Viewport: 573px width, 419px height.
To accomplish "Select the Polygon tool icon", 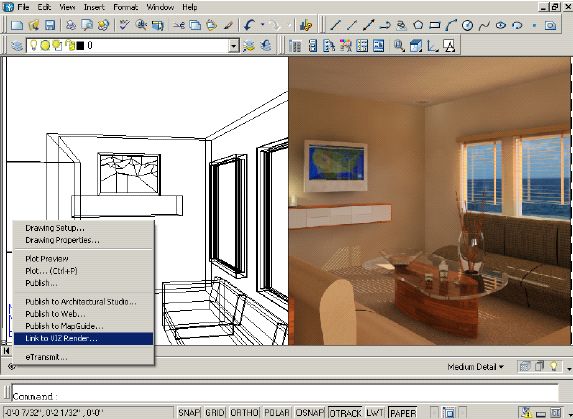I will (418, 25).
